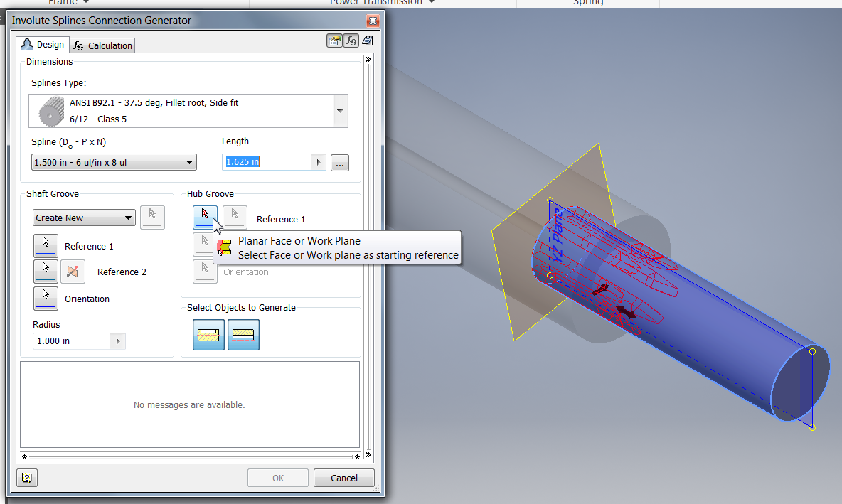Open the help button in dialog
Screen dimensions: 842x504
click(x=27, y=477)
